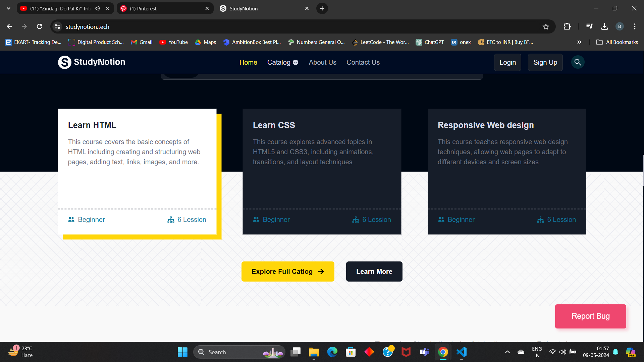
Task: Show hidden bookmarks with double chevron
Action: click(x=579, y=42)
